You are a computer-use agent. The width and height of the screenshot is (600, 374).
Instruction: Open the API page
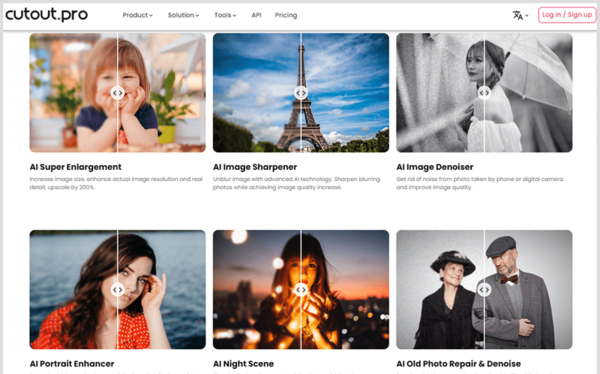[256, 15]
